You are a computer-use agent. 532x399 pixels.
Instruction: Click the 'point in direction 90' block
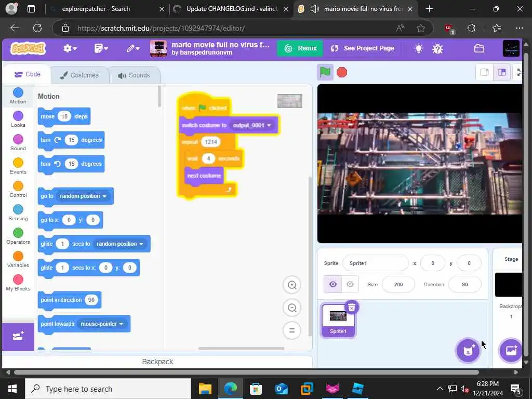coord(70,300)
